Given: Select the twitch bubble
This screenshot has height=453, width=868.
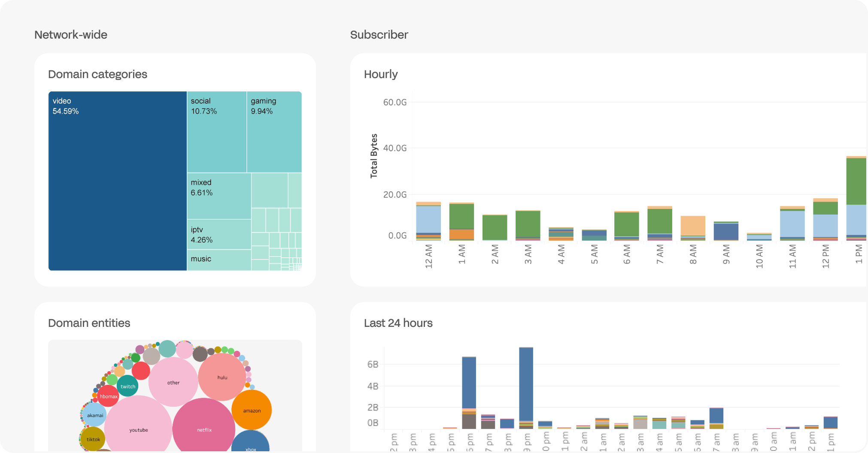Looking at the screenshot, I should pyautogui.click(x=127, y=387).
